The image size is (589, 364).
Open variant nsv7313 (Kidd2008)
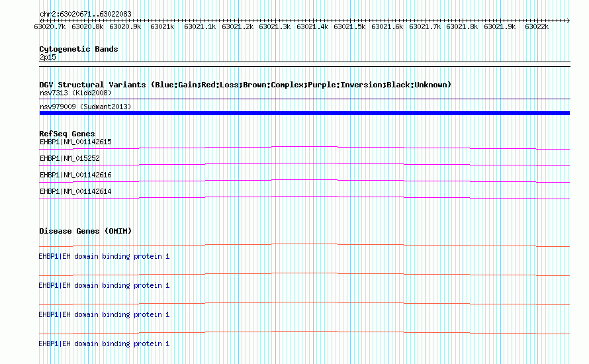pos(75,93)
